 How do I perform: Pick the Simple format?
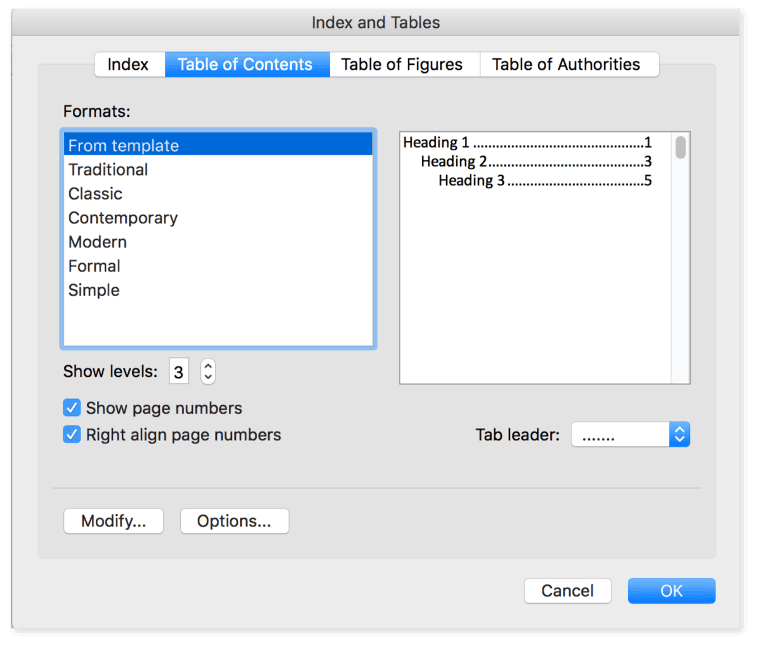tap(94, 290)
